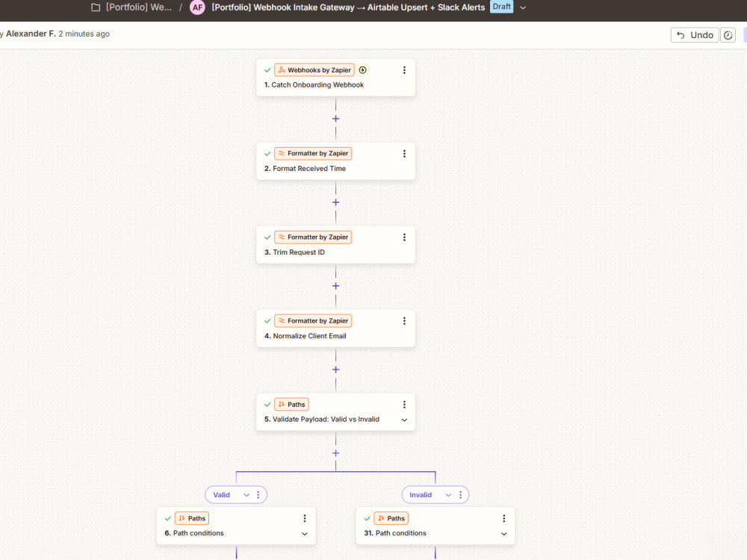Click the Invalid path label

click(x=421, y=495)
